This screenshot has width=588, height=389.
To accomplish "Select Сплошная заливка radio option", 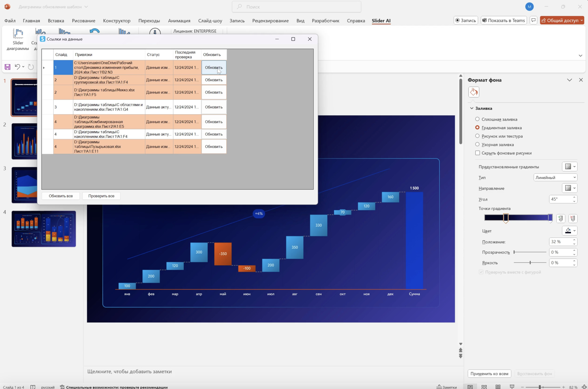I will point(477,119).
